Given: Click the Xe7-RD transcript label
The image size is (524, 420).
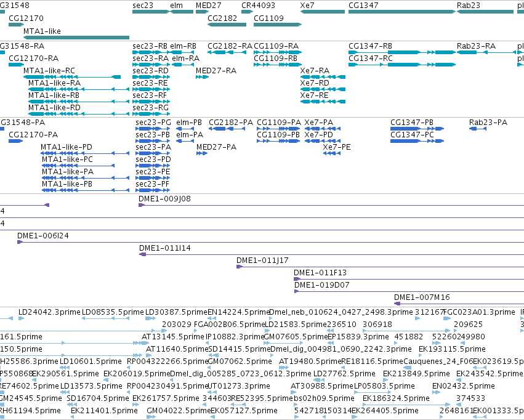Looking at the screenshot, I should 315,83.
